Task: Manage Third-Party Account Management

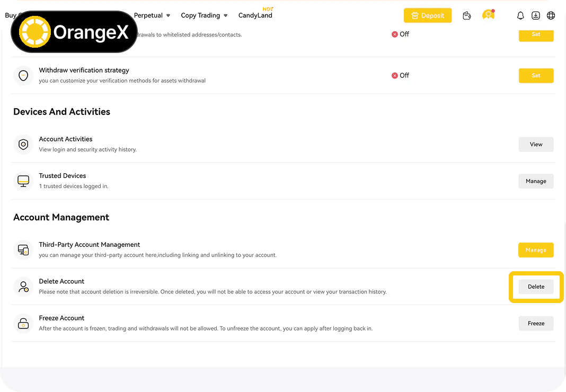Action: click(x=536, y=250)
